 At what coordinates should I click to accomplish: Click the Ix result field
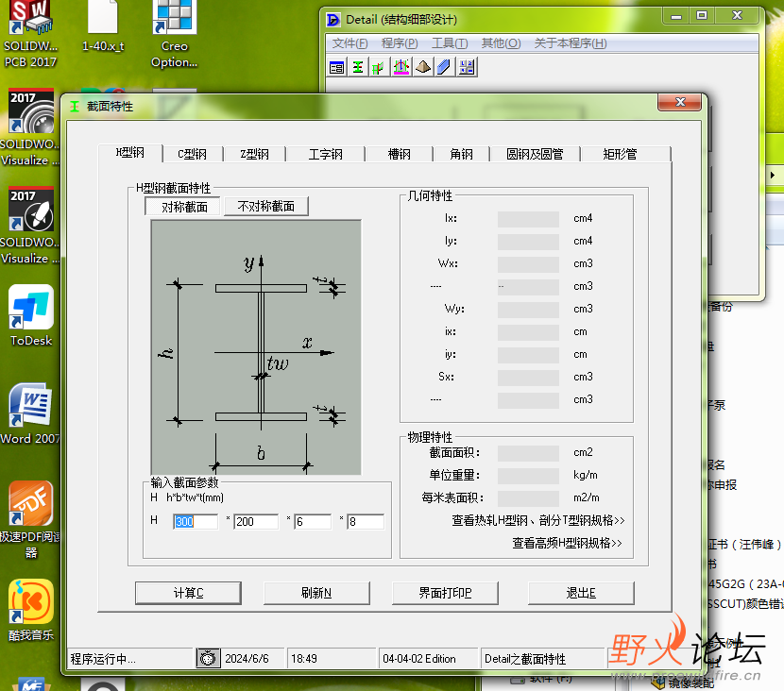coord(528,219)
